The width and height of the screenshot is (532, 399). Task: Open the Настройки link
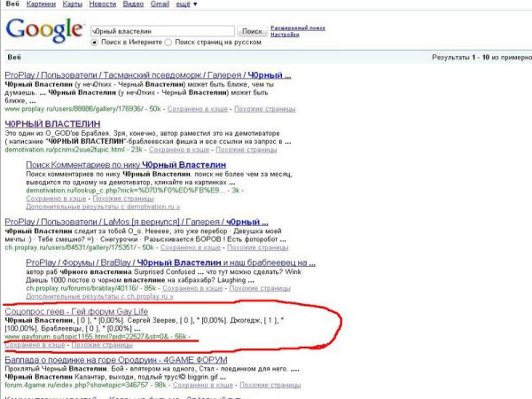click(285, 35)
